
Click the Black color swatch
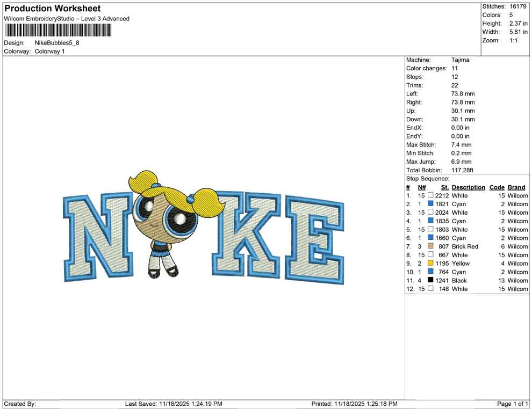[430, 280]
